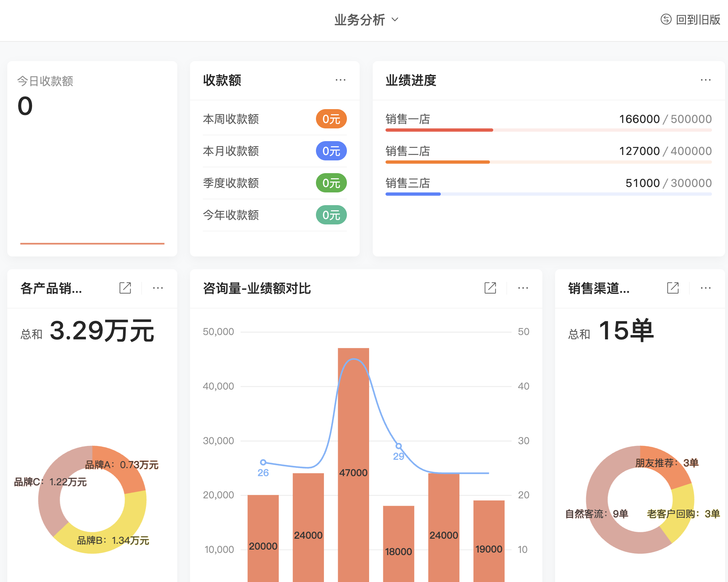Open more options for 咨询量-业绩额对比 chart
Image resolution: width=728 pixels, height=582 pixels.
pos(523,288)
